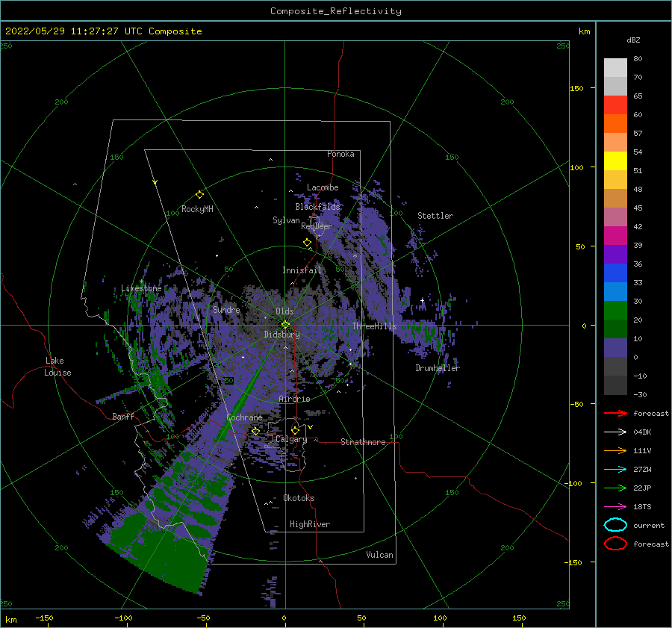The height and width of the screenshot is (628, 672).
Task: Click the Sundre label
Action: (x=226, y=309)
